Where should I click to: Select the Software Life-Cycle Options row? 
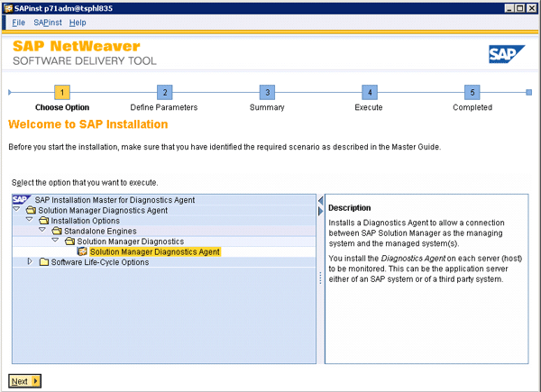pyautogui.click(x=164, y=262)
